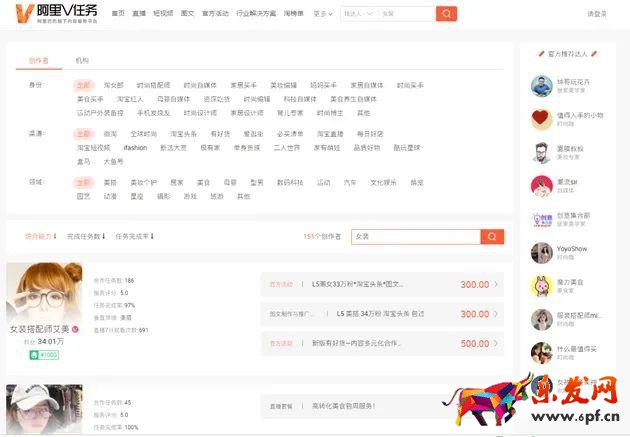Filter channel by ifashion
The image size is (630, 437).
tap(135, 148)
